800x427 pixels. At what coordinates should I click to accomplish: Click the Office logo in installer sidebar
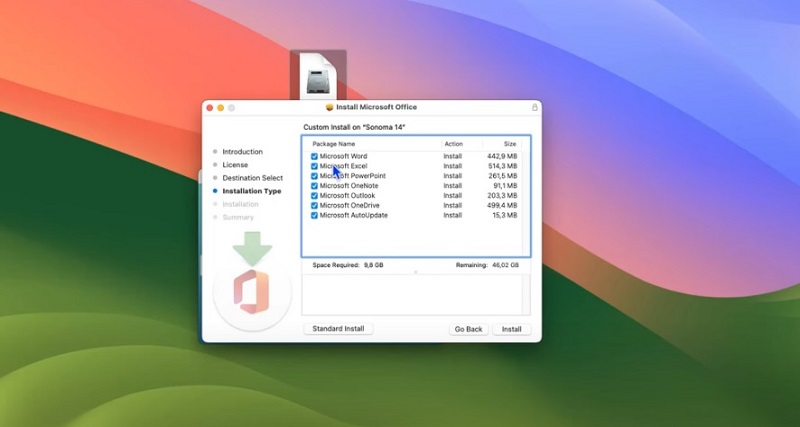[252, 292]
